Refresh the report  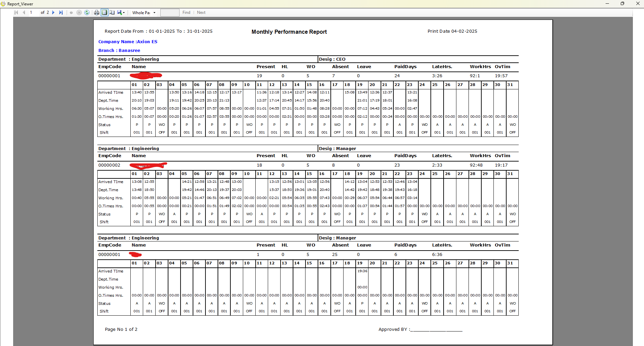pyautogui.click(x=87, y=12)
